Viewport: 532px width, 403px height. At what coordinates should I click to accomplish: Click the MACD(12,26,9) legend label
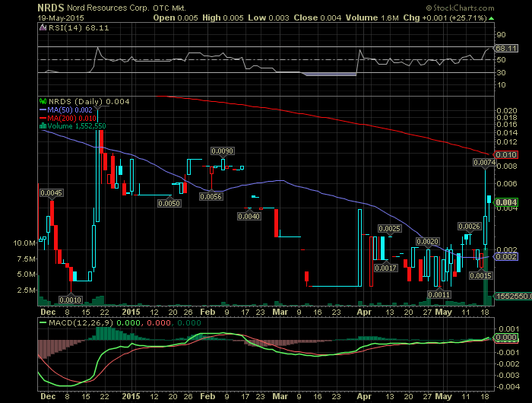coord(81,322)
